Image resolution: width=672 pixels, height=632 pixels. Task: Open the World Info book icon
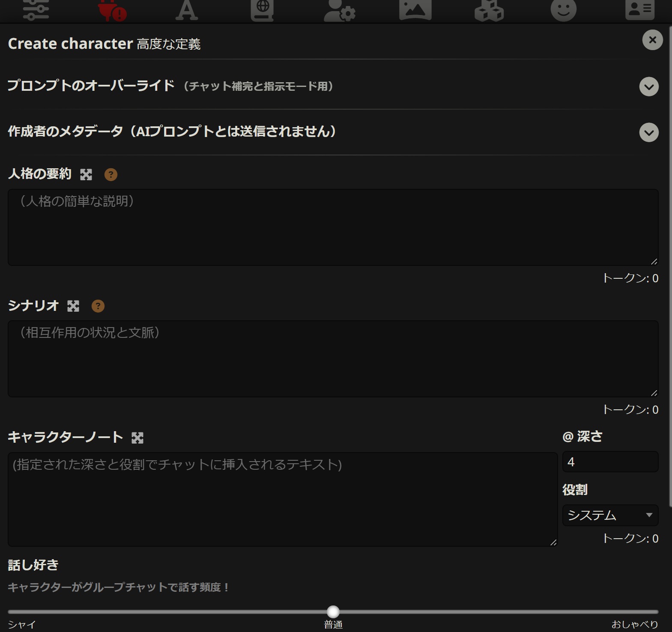coord(262,10)
